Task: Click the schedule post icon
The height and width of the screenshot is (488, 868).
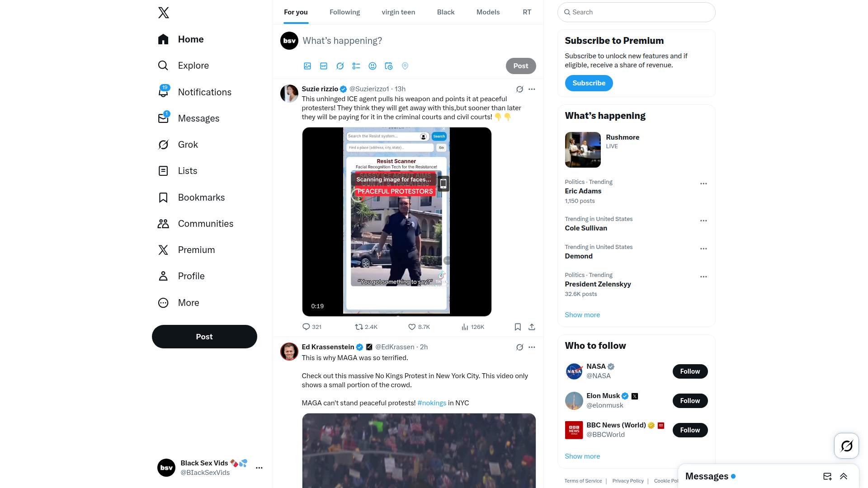Action: pos(389,66)
